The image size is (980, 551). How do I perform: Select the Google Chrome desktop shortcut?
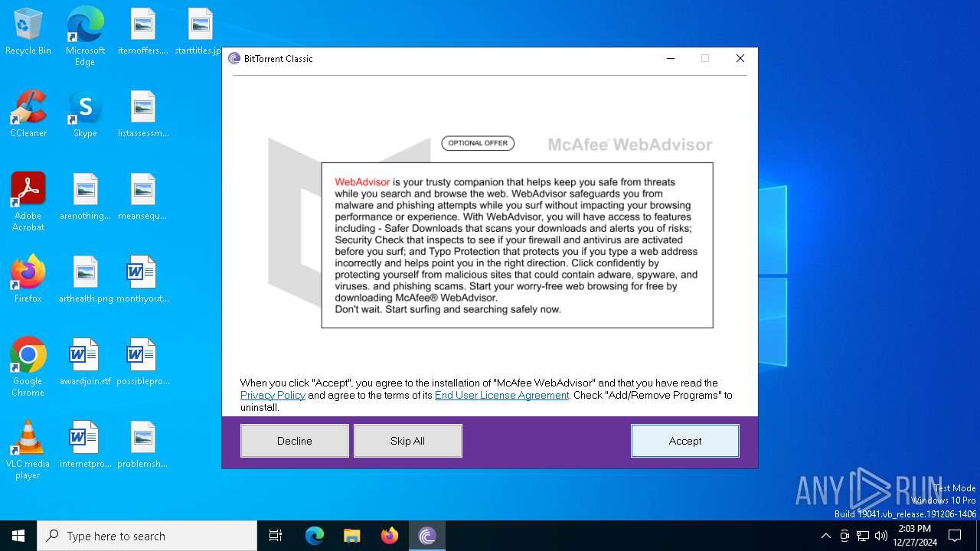point(28,367)
